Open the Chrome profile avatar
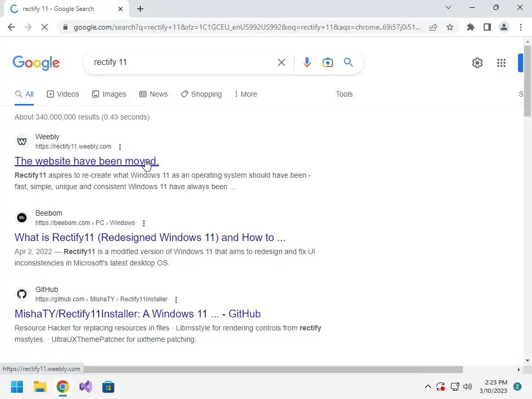The height and width of the screenshot is (399, 532). click(x=504, y=27)
